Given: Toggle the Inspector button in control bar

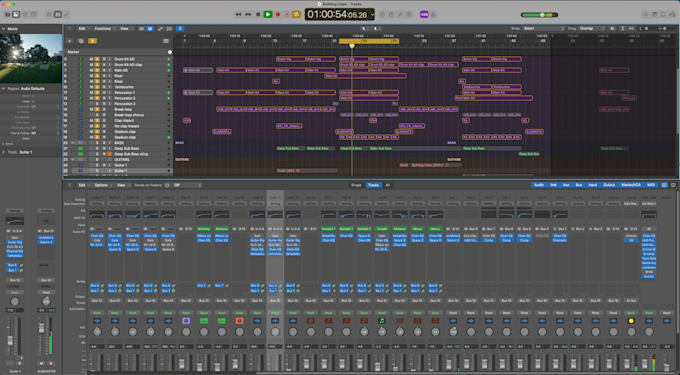Looking at the screenshot, I should 16,14.
